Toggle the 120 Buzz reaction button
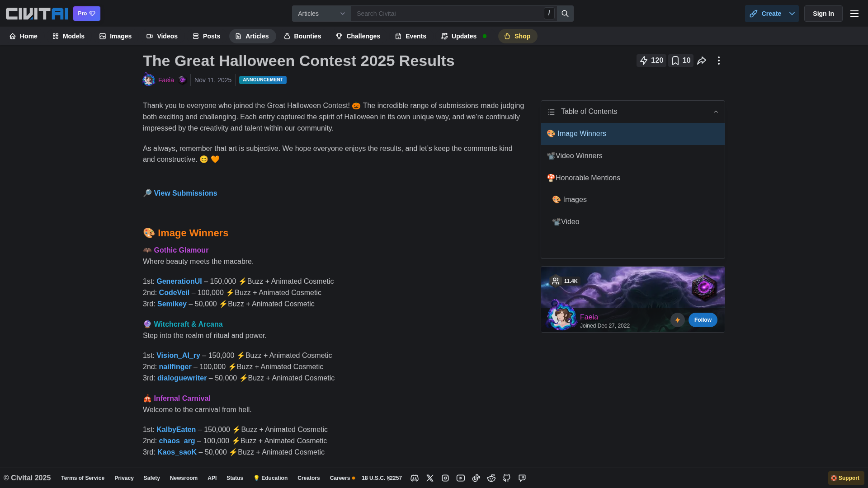The width and height of the screenshot is (868, 488). coord(651,61)
